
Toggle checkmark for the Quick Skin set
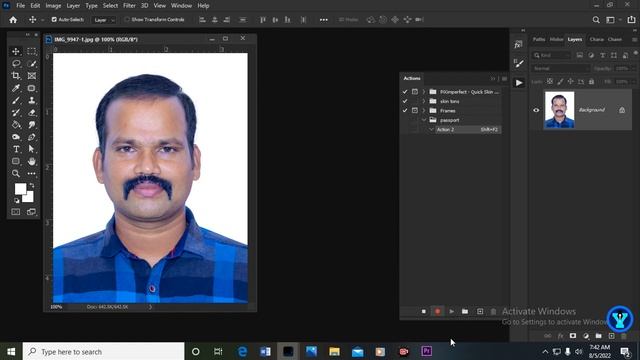[405, 92]
